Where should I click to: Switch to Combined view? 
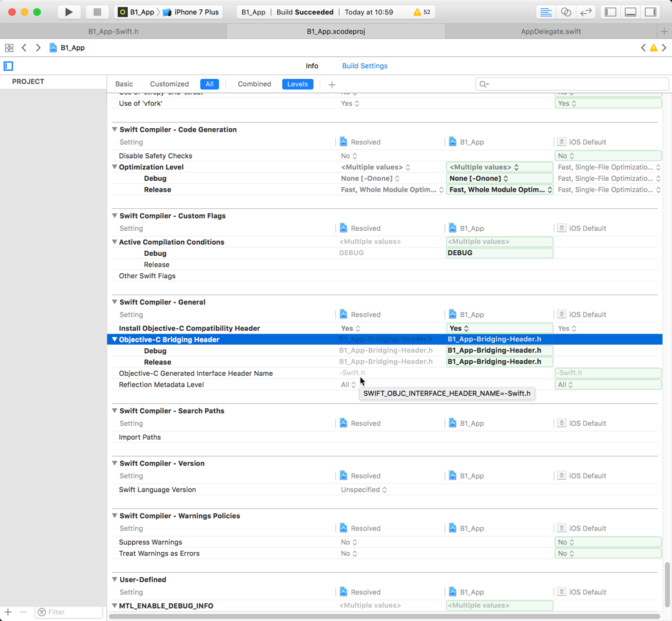(255, 84)
